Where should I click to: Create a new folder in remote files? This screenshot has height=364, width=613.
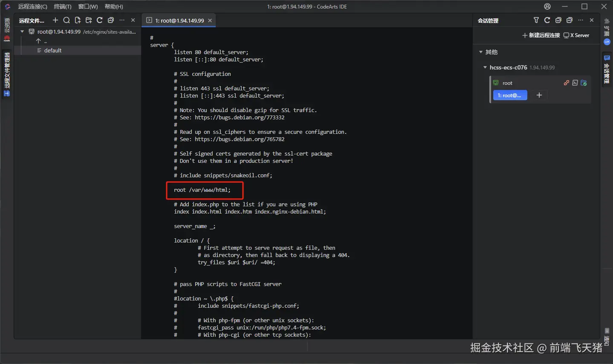point(88,20)
